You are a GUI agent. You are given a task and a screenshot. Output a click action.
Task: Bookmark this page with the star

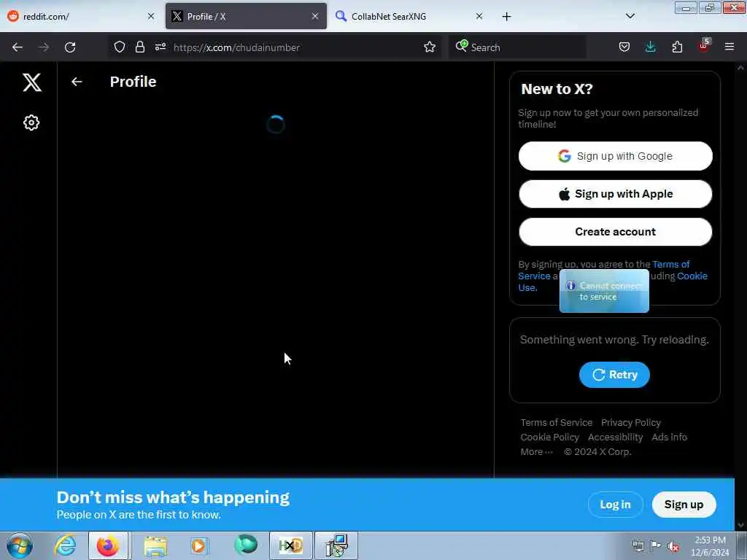[x=430, y=47]
